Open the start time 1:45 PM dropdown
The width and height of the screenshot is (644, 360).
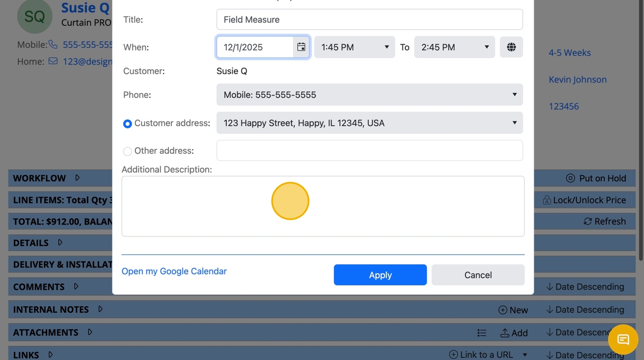(x=354, y=47)
